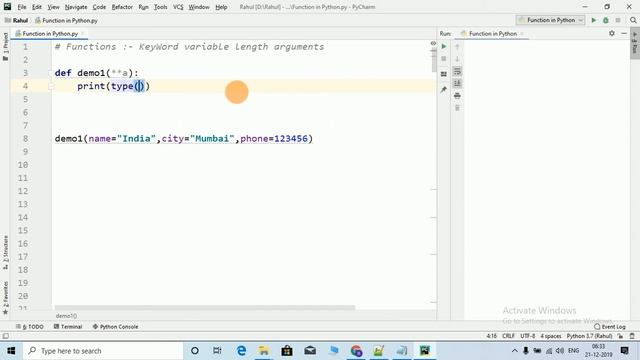Click the Type here to search box
Viewport: 640px width, 360px height.
click(x=102, y=351)
